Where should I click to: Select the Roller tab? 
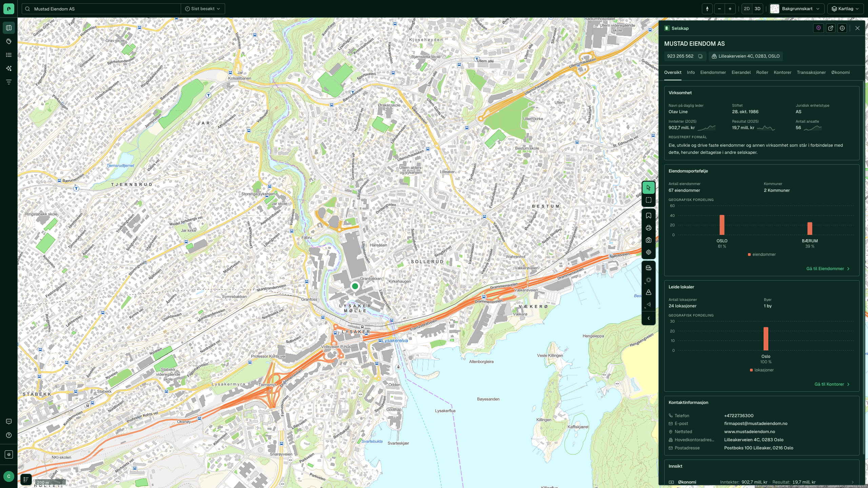762,73
